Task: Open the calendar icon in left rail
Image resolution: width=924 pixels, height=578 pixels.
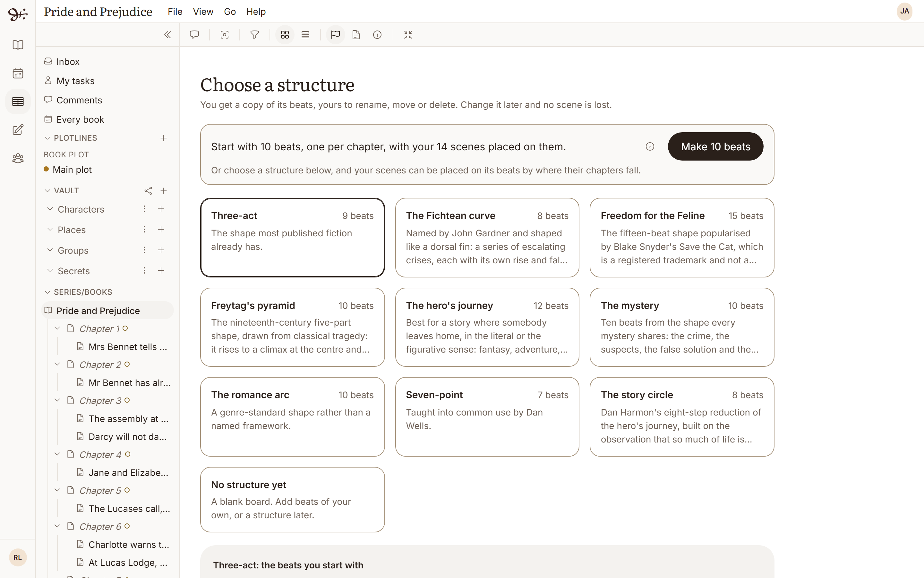Action: (18, 74)
